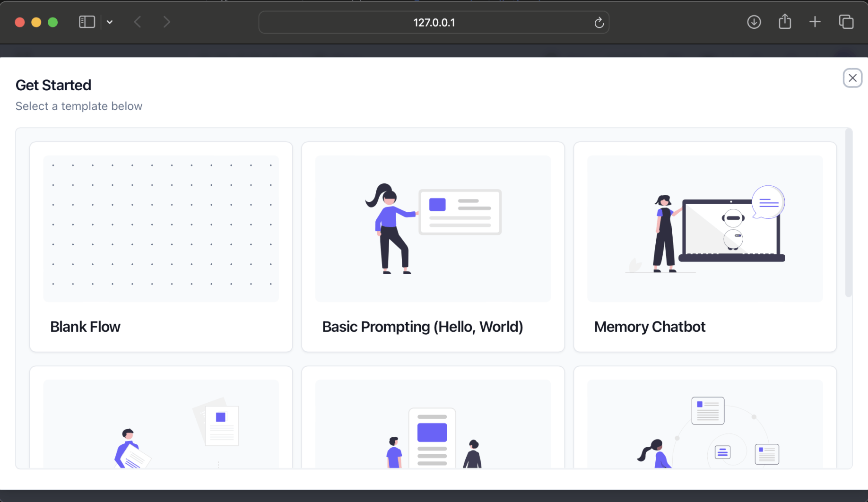The image size is (868, 502).
Task: Show the tab overview icon
Action: pos(846,22)
